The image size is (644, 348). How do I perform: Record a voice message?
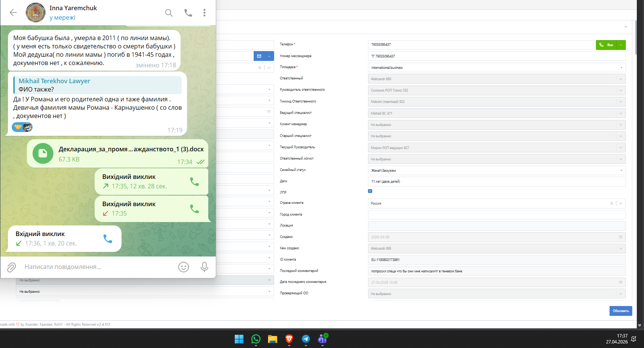[204, 267]
